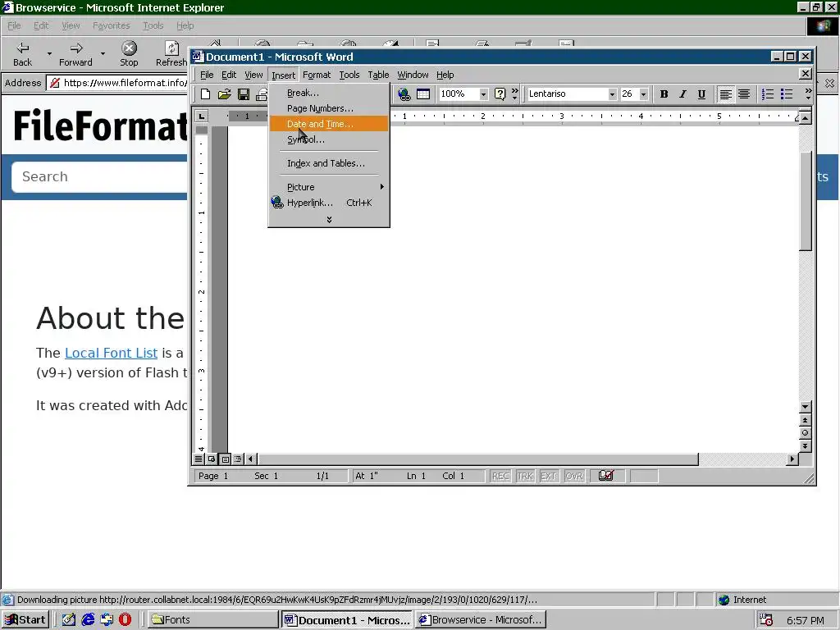This screenshot has width=840, height=630.
Task: Choose Break... from Insert menu
Action: tap(329, 93)
